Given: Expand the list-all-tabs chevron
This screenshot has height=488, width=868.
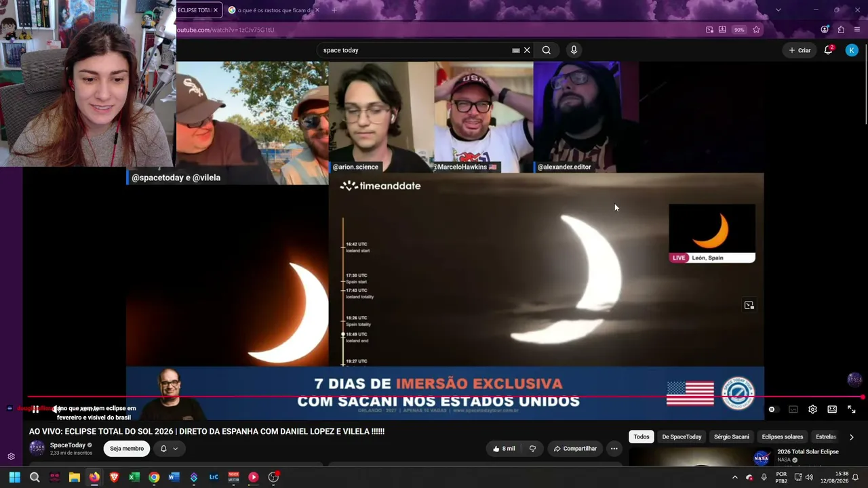Looking at the screenshot, I should [778, 10].
